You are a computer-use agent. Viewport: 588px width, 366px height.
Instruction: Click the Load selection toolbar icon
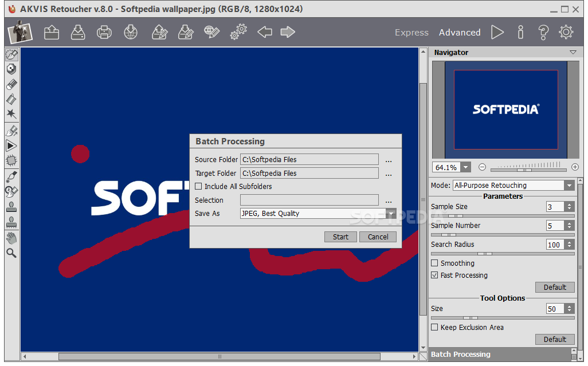click(159, 32)
